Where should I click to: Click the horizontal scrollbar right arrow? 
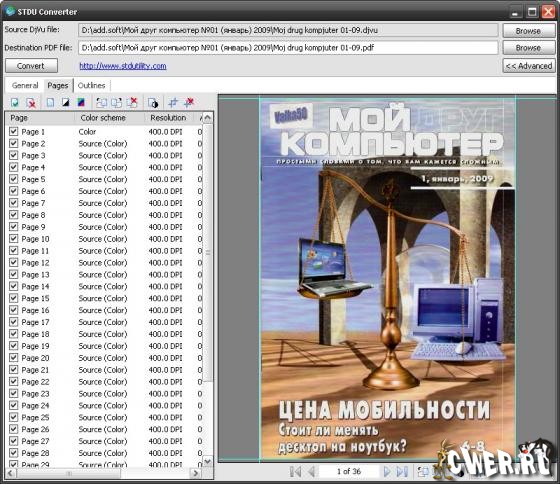pos(196,474)
